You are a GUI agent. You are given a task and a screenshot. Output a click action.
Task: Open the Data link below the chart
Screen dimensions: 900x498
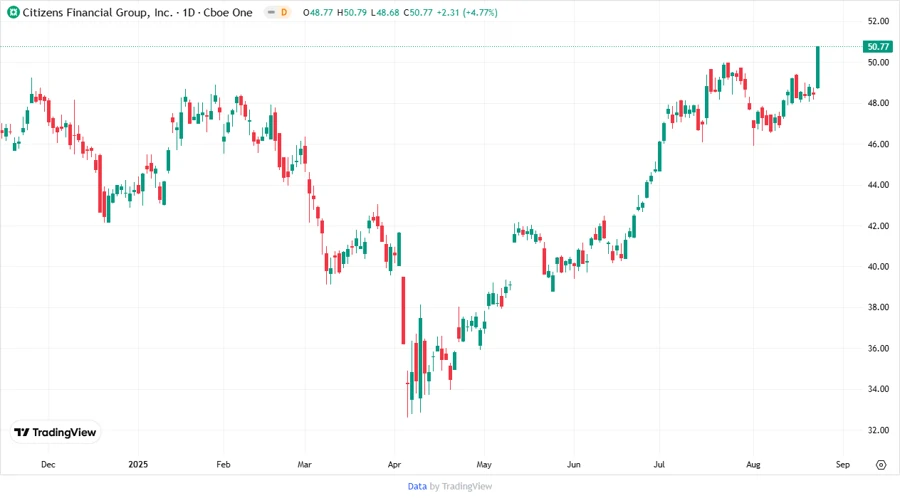tap(417, 486)
